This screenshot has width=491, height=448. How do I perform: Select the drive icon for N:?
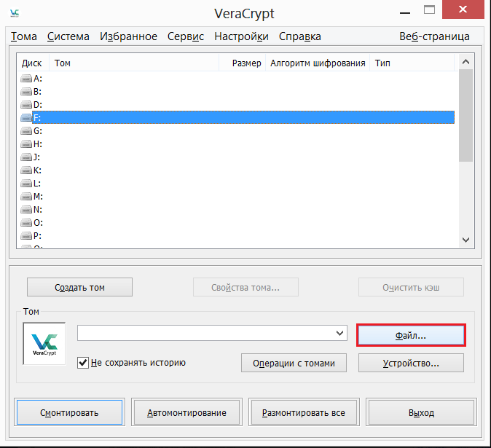click(x=26, y=210)
